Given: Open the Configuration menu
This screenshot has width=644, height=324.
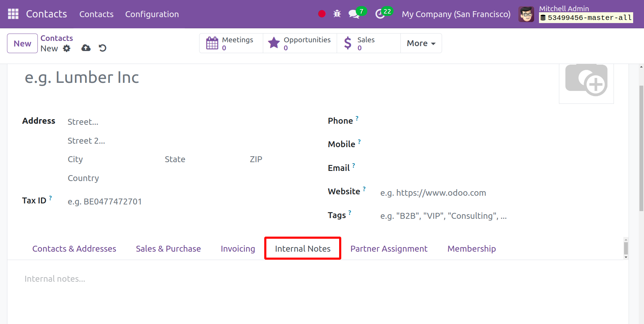Looking at the screenshot, I should [152, 14].
